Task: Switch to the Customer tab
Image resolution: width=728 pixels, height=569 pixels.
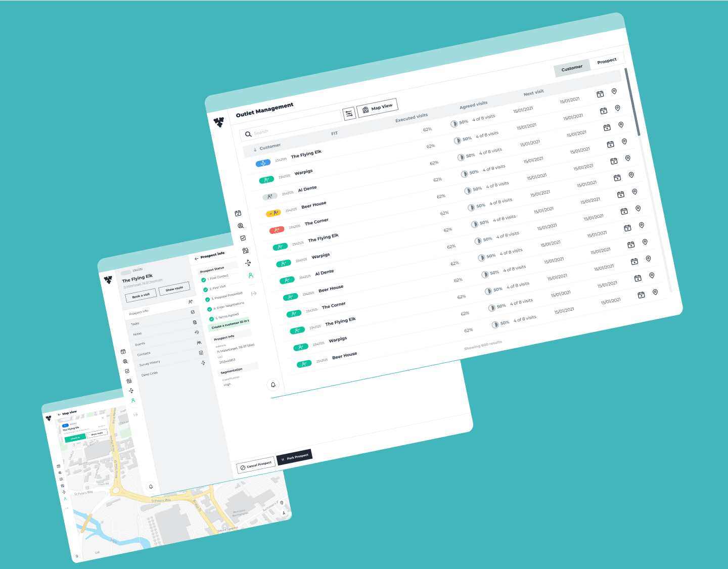Action: (572, 68)
